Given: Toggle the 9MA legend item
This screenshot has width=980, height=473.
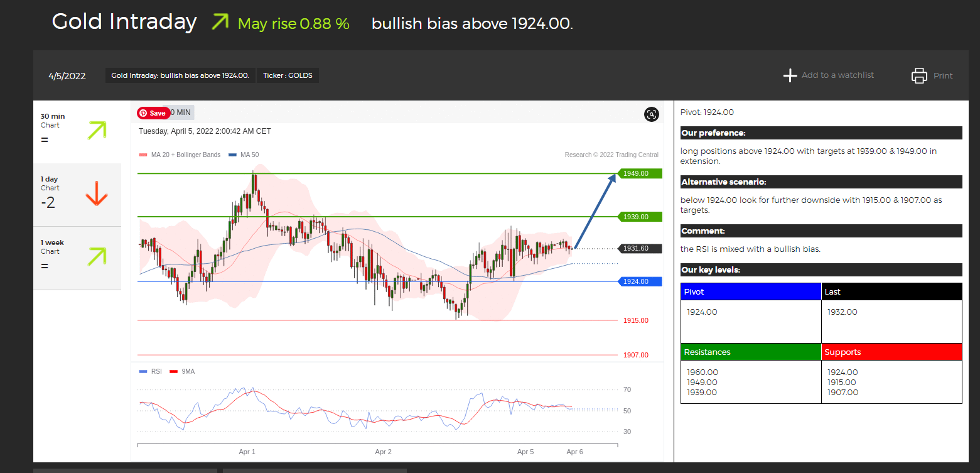Looking at the screenshot, I should [x=182, y=371].
